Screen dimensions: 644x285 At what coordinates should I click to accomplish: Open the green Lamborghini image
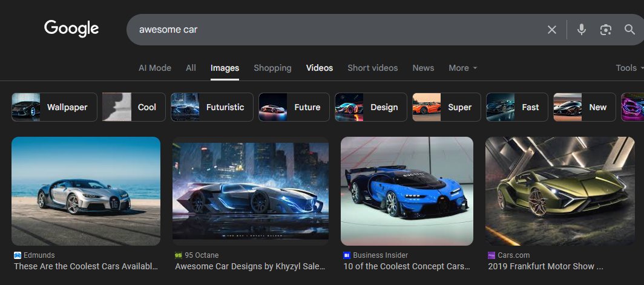pyautogui.click(x=560, y=191)
